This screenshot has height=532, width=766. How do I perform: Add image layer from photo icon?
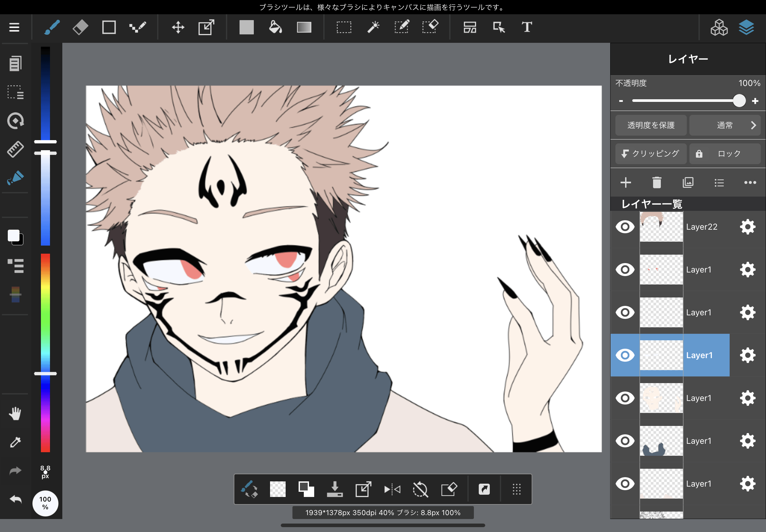pyautogui.click(x=688, y=182)
